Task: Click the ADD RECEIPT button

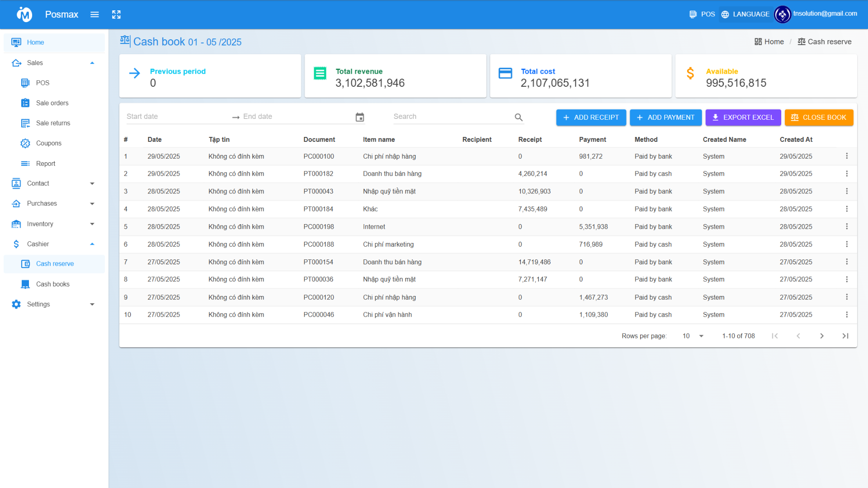Action: 591,117
